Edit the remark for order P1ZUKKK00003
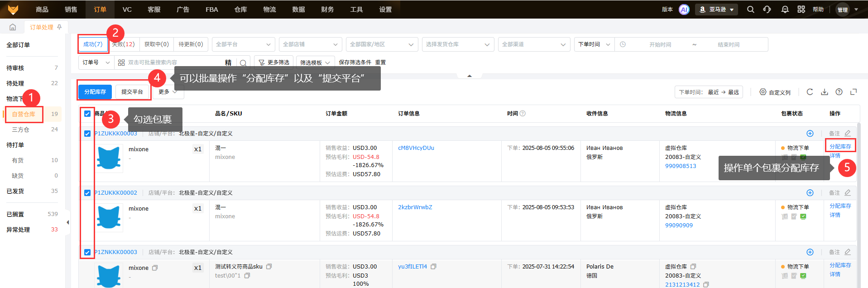This screenshot has width=868, height=288. point(848,134)
